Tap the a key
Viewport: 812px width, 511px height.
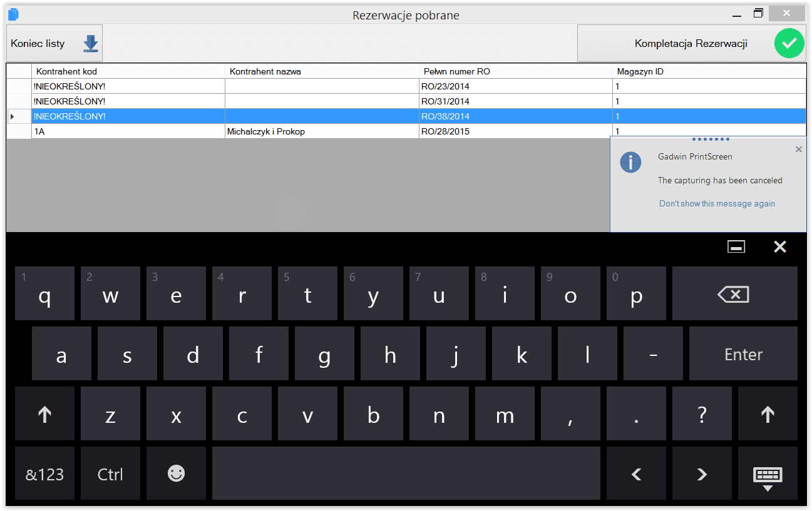point(61,353)
